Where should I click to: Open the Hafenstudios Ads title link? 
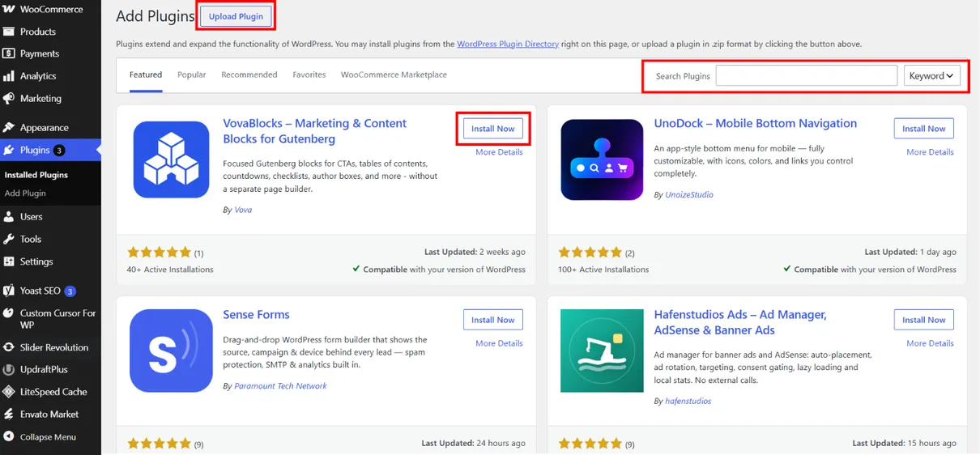click(x=740, y=322)
